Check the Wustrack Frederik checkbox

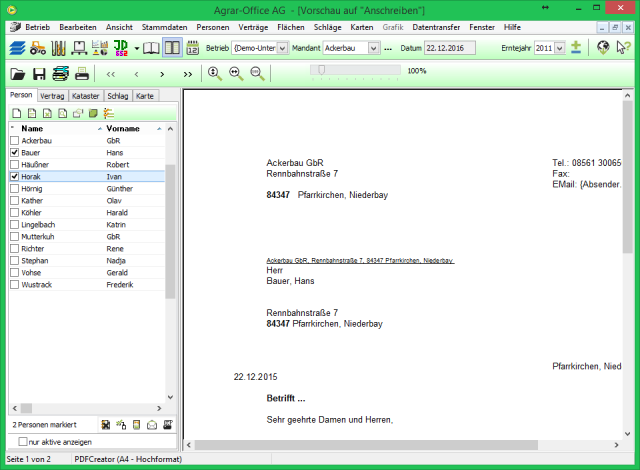pyautogui.click(x=15, y=285)
